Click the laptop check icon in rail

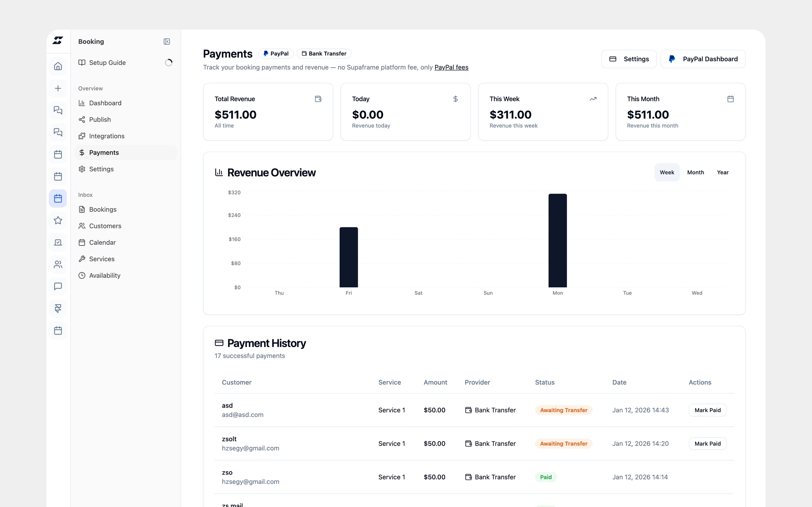point(58,243)
